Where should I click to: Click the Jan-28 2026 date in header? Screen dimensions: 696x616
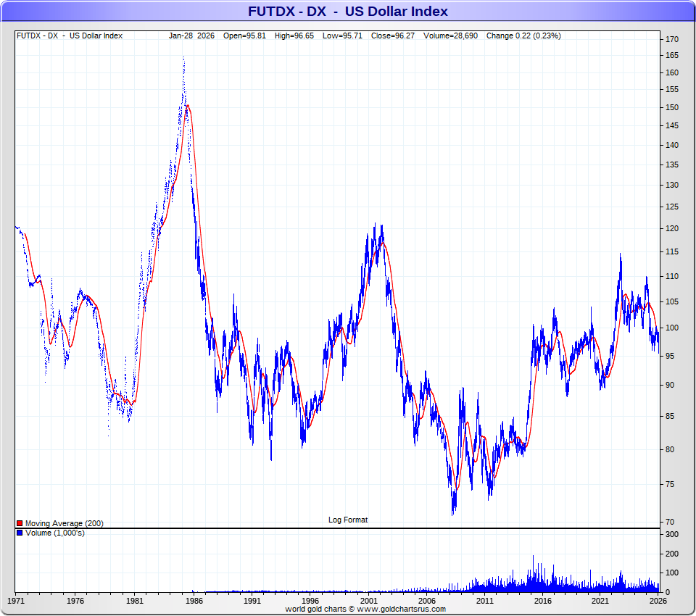191,36
